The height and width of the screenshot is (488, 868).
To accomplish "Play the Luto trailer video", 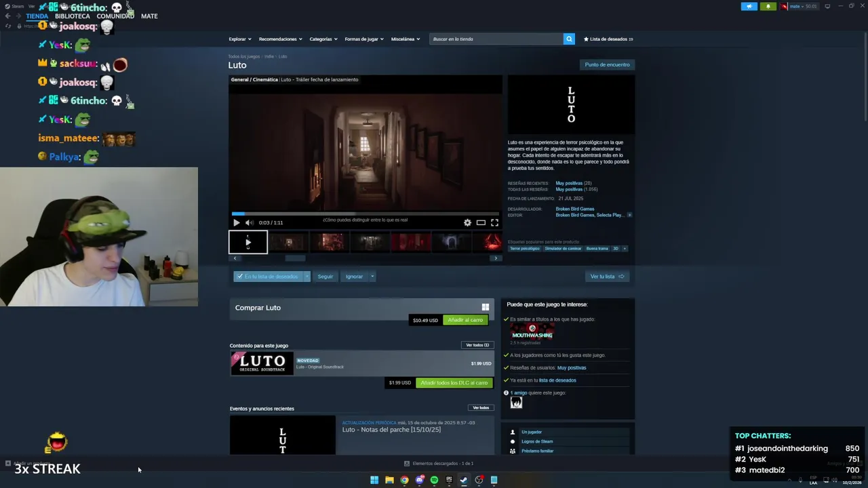I will [x=236, y=222].
